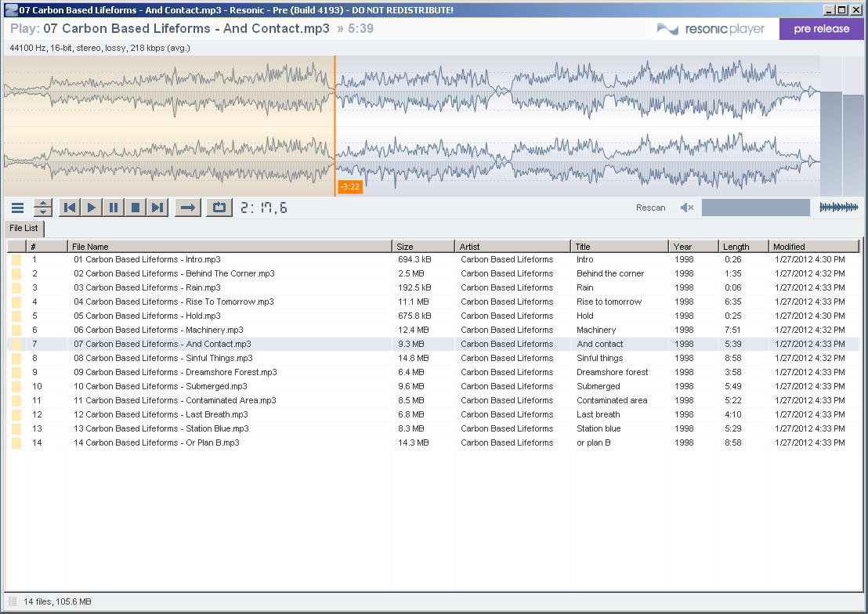
Task: Click the waveform view icon
Action: click(838, 208)
